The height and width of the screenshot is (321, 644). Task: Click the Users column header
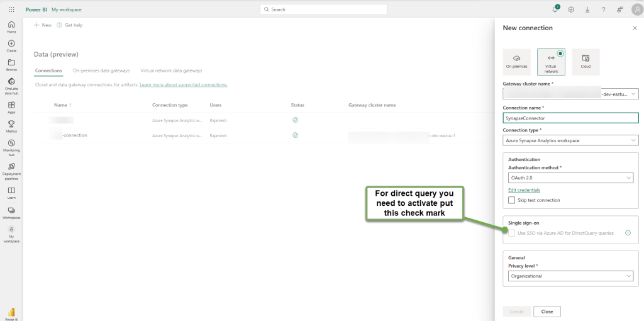[216, 105]
